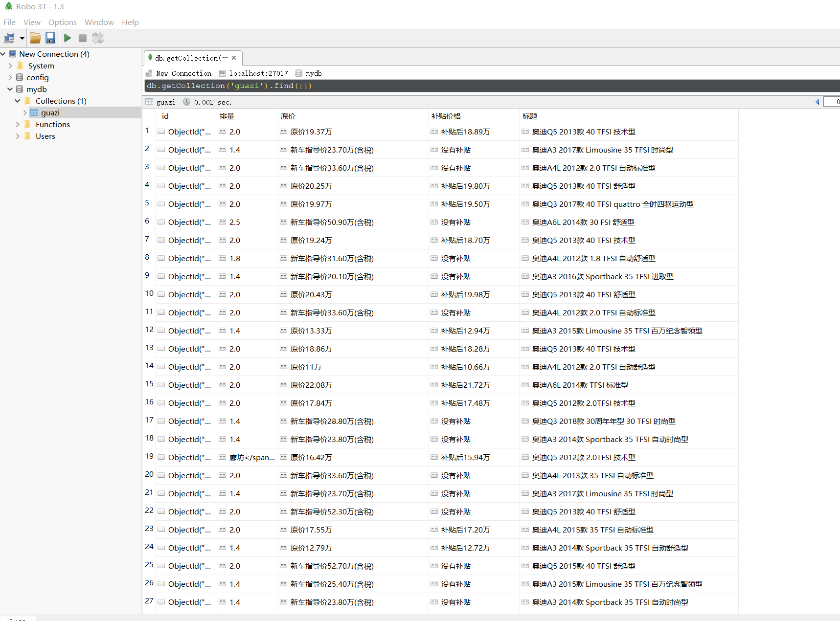840x621 pixels.
Task: Click the query editor with db.getCollection('guazi').find({})
Action: 492,86
